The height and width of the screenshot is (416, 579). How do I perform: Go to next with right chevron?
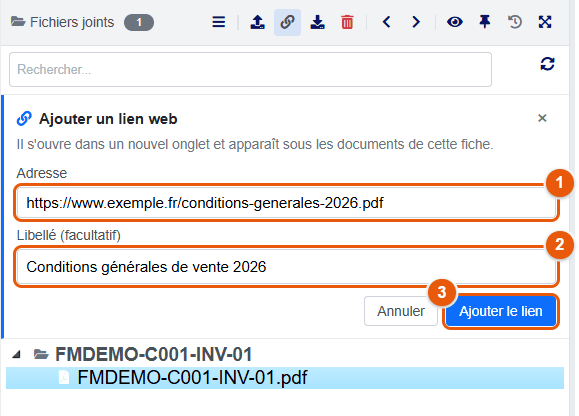click(416, 22)
